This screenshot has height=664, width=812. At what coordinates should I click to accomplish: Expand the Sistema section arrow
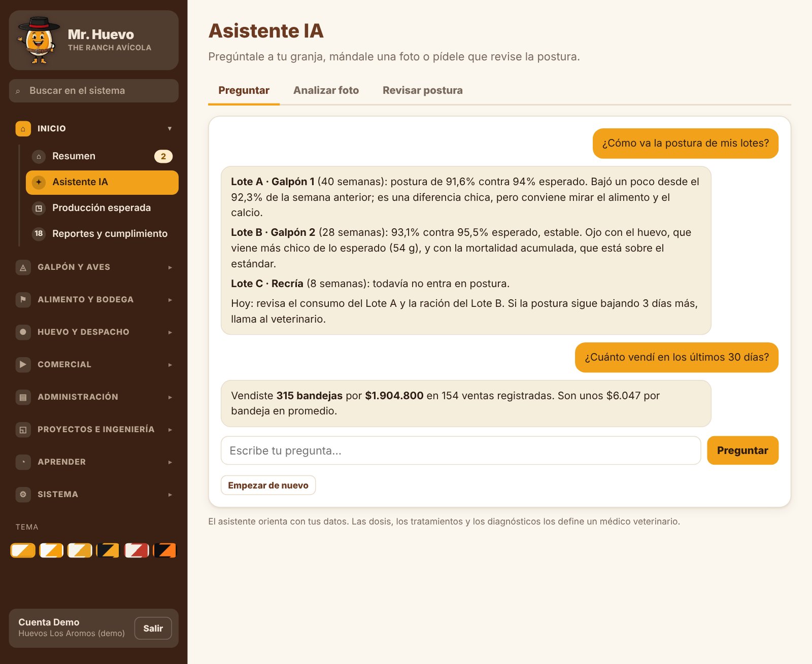point(170,495)
